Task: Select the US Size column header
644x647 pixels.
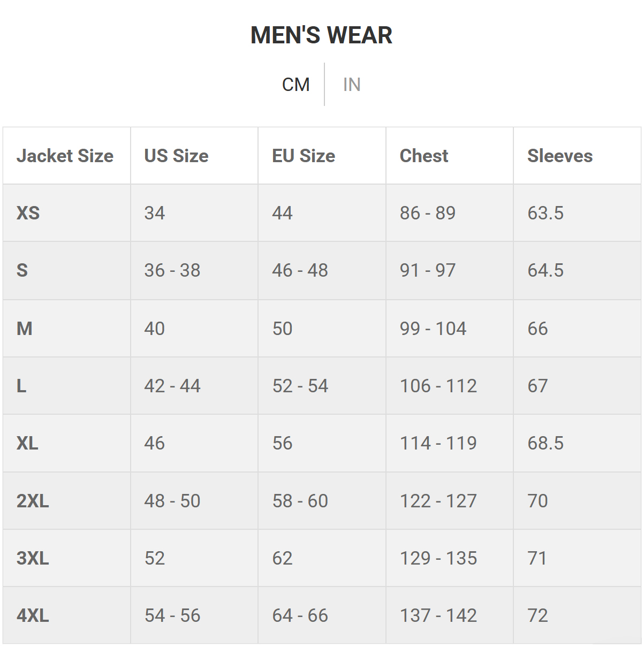Action: coord(176,156)
